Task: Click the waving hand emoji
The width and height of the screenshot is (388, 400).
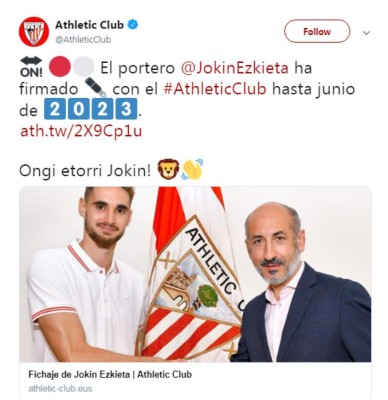Action: [x=192, y=170]
